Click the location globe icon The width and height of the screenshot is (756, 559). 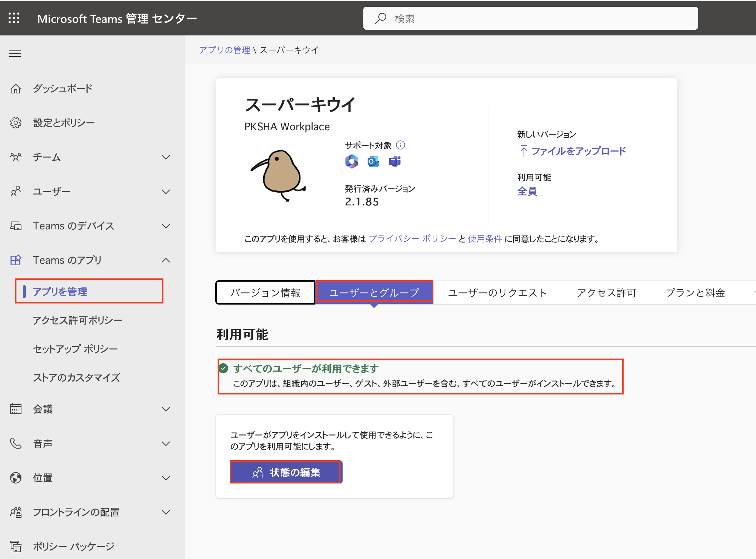(x=15, y=478)
